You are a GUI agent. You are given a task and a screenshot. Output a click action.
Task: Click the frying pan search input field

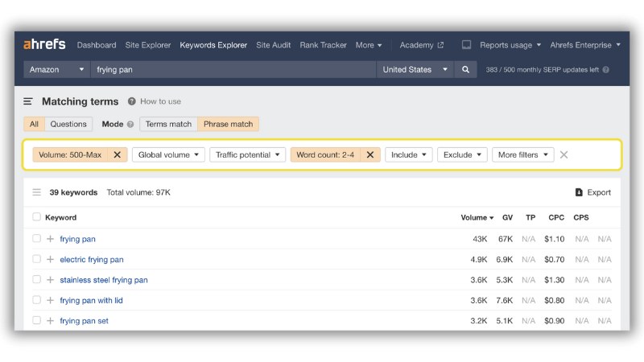point(233,69)
